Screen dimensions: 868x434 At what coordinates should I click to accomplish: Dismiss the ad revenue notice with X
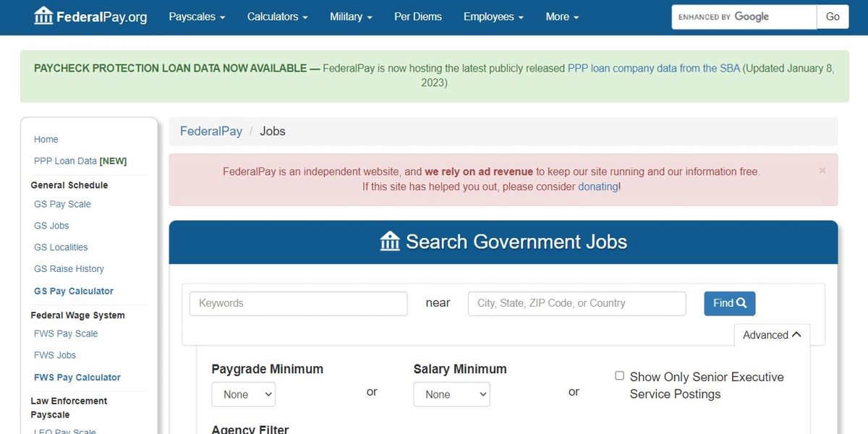point(822,171)
